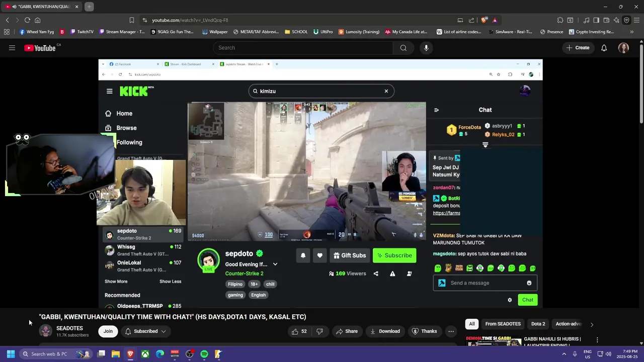Select the Action-adventure chip

tap(569, 324)
